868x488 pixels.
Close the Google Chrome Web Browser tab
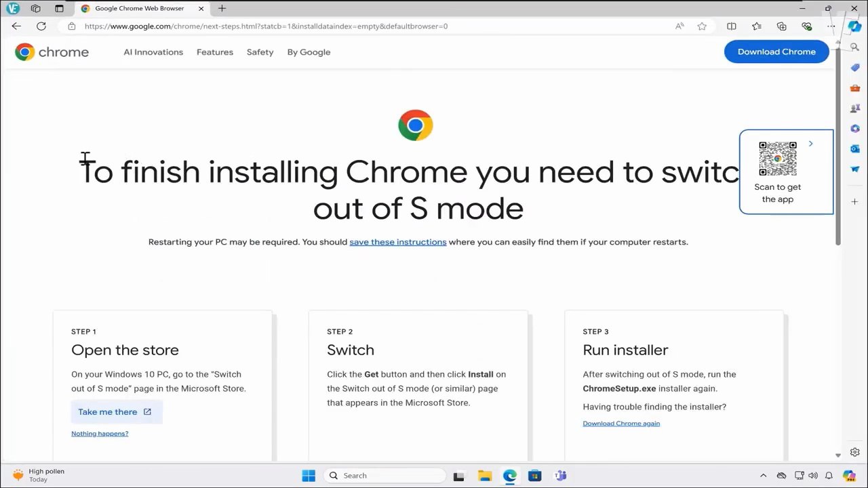pyautogui.click(x=201, y=9)
